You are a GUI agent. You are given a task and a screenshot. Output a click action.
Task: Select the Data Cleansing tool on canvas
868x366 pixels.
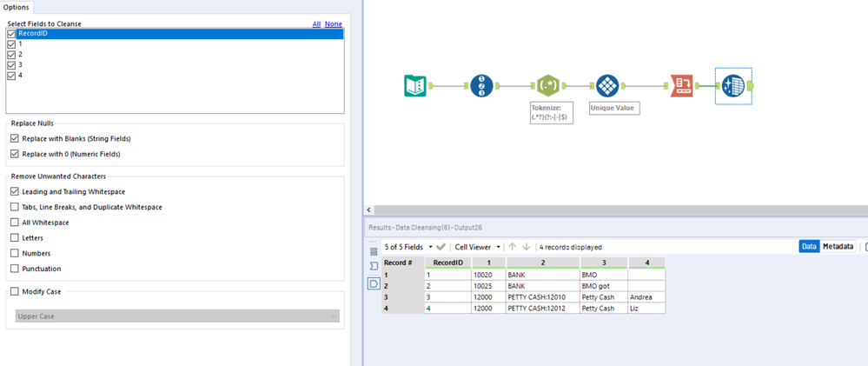pyautogui.click(x=733, y=86)
